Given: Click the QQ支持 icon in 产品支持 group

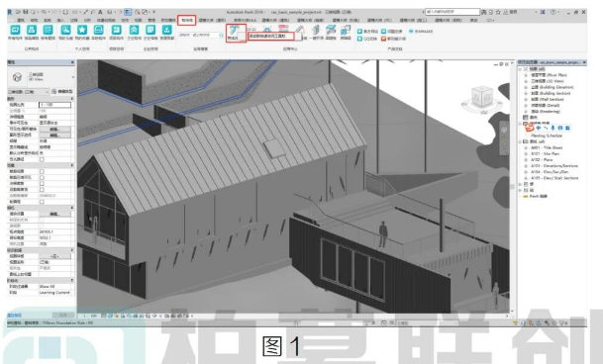Looking at the screenshot, I should point(359,39).
